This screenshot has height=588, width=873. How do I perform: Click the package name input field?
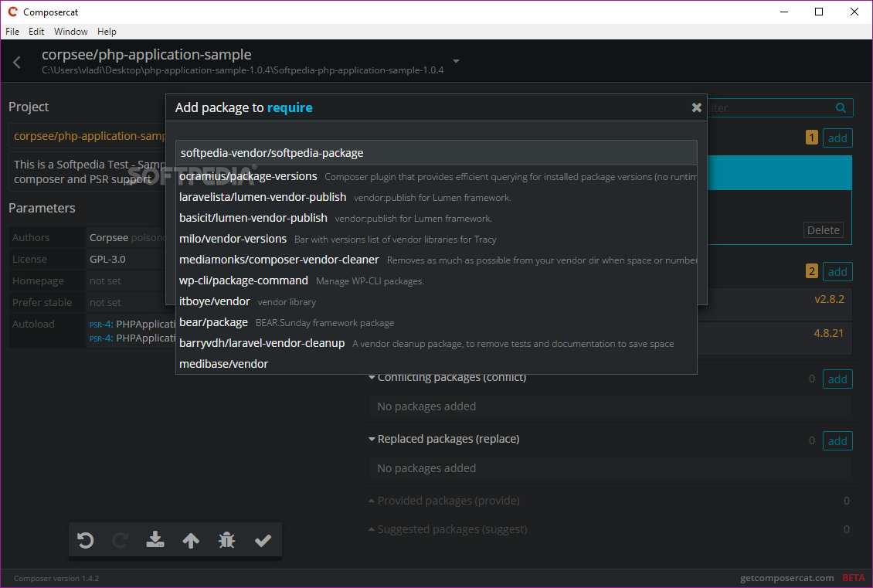[x=436, y=152]
